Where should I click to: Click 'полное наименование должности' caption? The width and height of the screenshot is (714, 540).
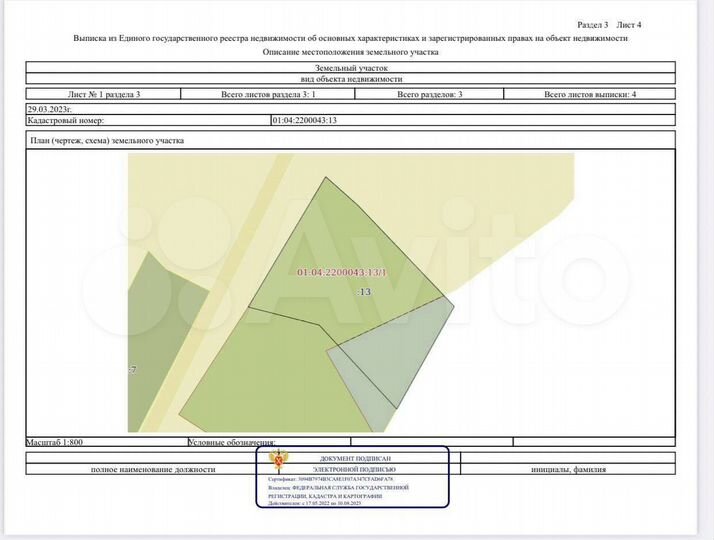pos(153,468)
